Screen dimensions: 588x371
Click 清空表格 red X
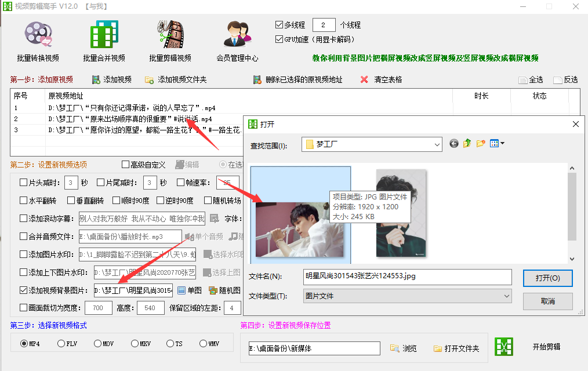pyautogui.click(x=364, y=79)
